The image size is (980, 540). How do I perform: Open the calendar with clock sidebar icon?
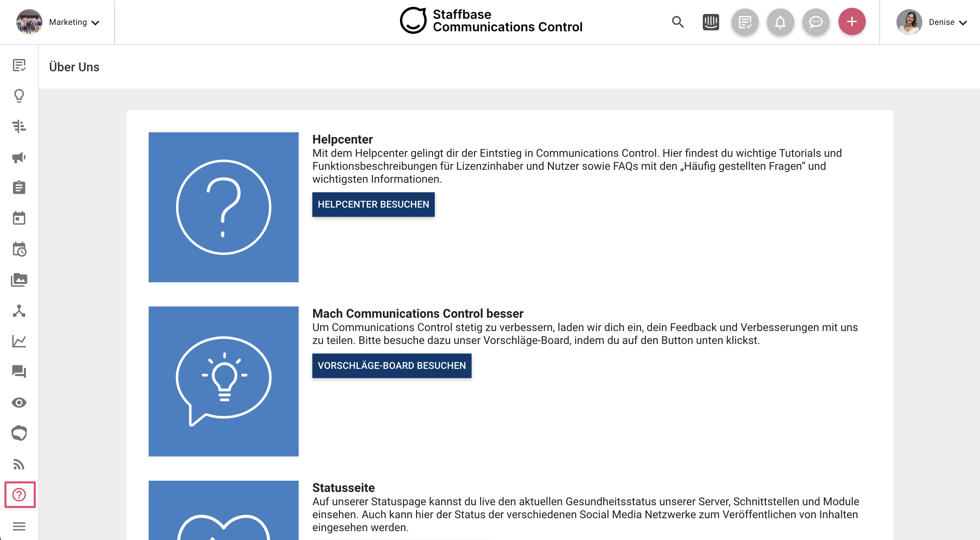click(19, 250)
